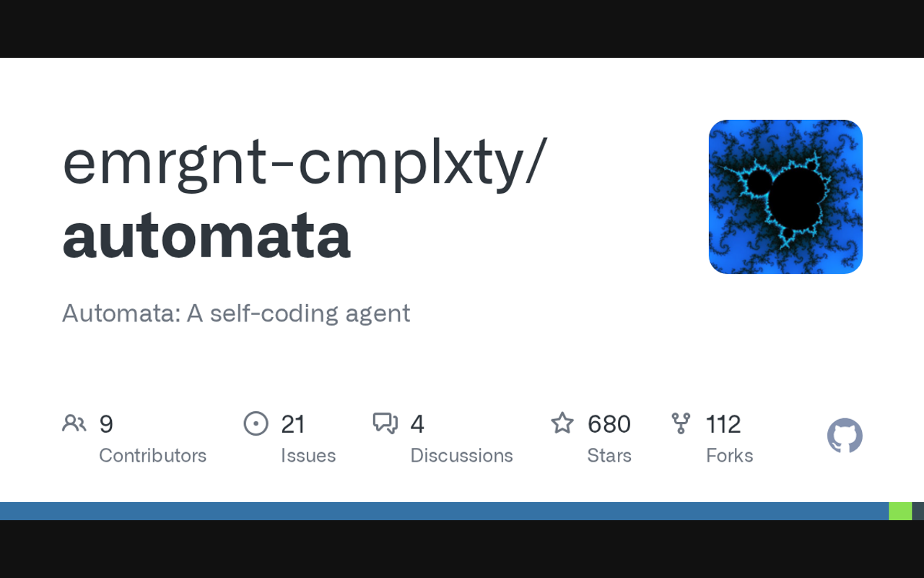Viewport: 924px width, 578px height.
Task: Click the green language bar segment
Action: [x=900, y=511]
